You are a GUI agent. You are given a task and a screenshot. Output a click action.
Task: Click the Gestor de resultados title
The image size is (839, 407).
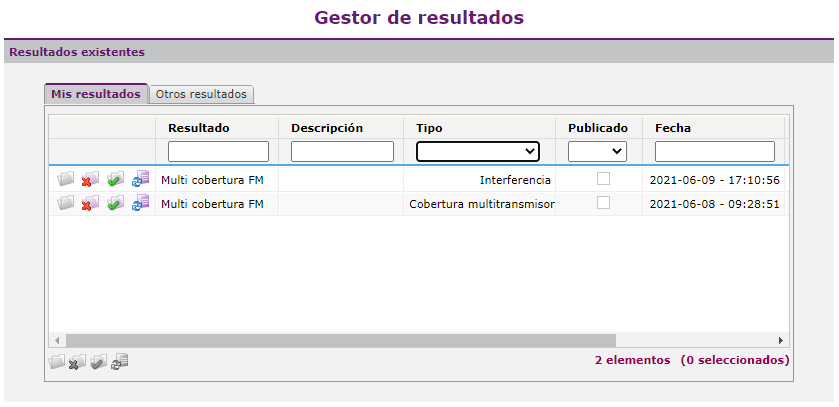click(x=419, y=17)
